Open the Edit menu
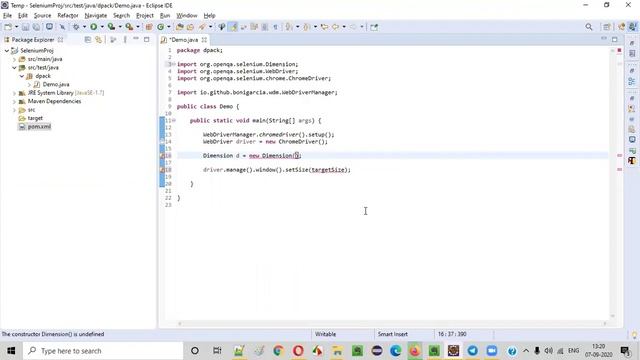Screen dimensions: 640x360 pyautogui.click(x=23, y=16)
